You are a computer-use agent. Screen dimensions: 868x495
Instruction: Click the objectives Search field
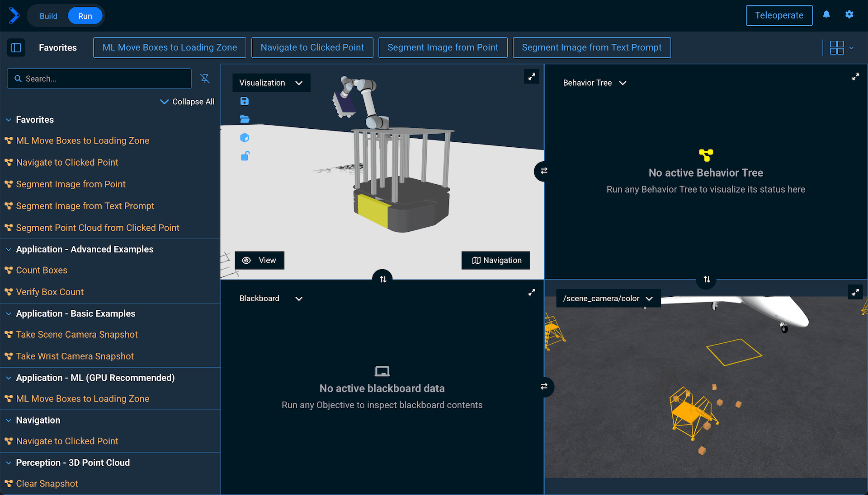click(x=99, y=79)
